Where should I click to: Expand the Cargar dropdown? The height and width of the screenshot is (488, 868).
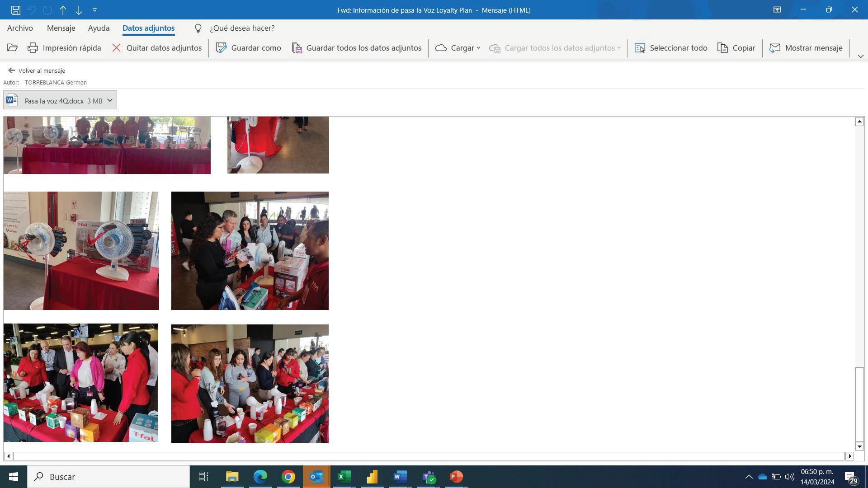[458, 48]
